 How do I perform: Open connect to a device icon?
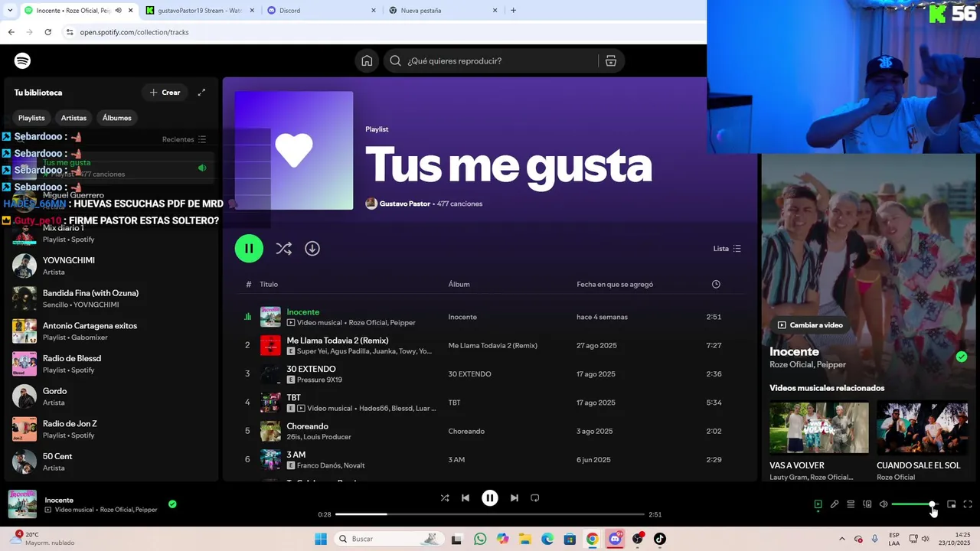coord(867,504)
